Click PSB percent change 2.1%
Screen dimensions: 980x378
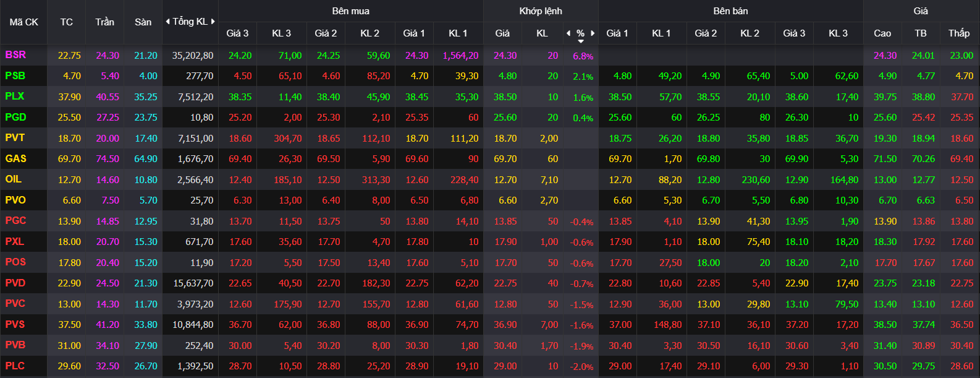tap(583, 77)
